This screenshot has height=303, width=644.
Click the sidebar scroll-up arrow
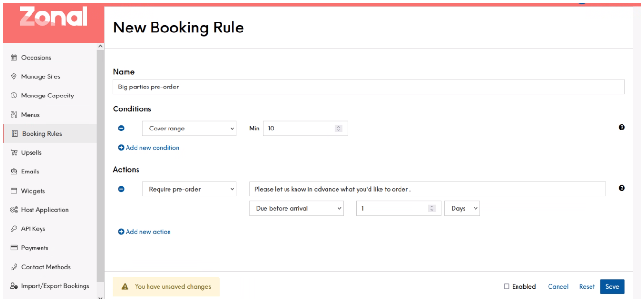(100, 46)
